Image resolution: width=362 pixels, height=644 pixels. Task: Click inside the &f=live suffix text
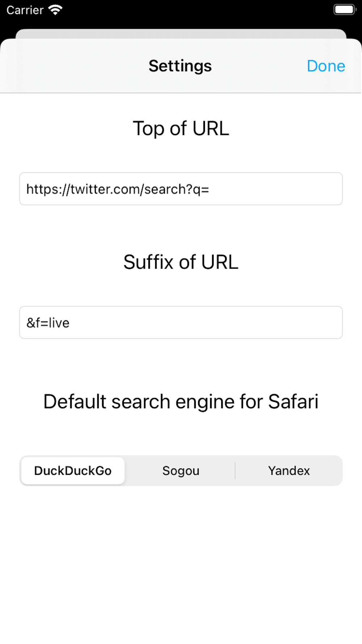[x=48, y=323]
